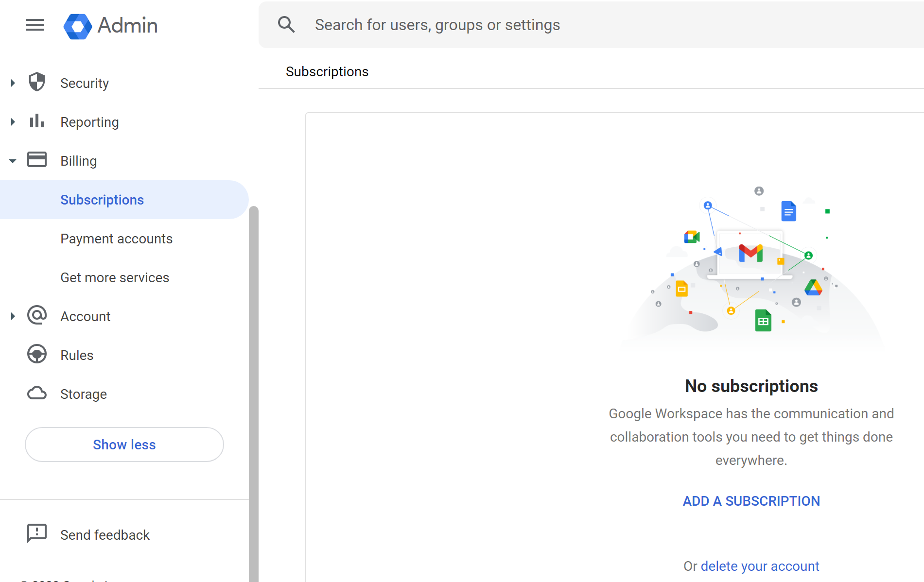Open the hamburger main menu

(x=35, y=25)
